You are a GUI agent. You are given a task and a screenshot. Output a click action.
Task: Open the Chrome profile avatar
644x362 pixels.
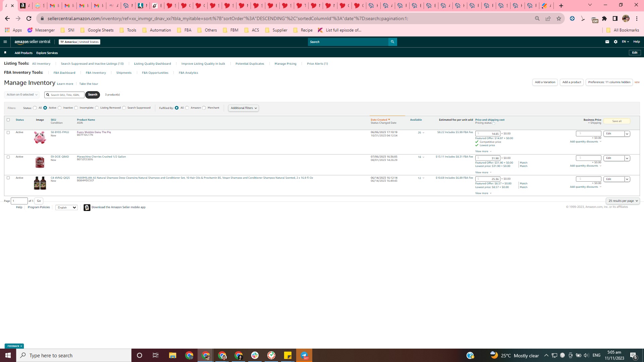[626, 18]
